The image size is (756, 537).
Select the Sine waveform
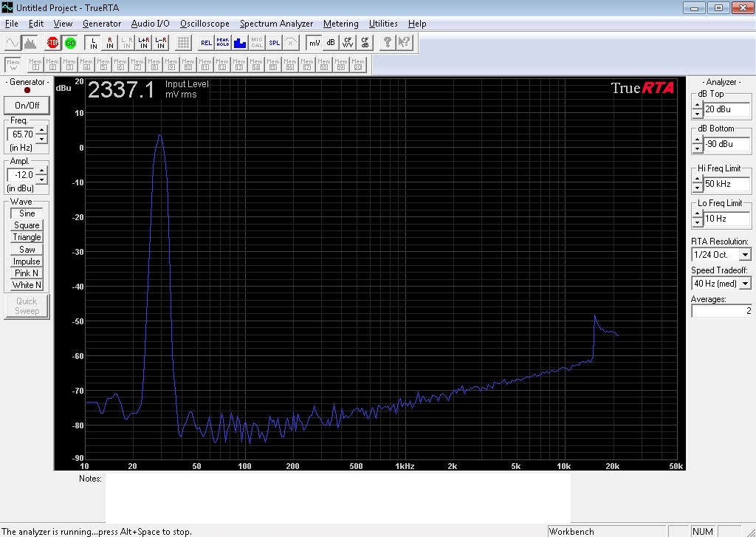(27, 213)
